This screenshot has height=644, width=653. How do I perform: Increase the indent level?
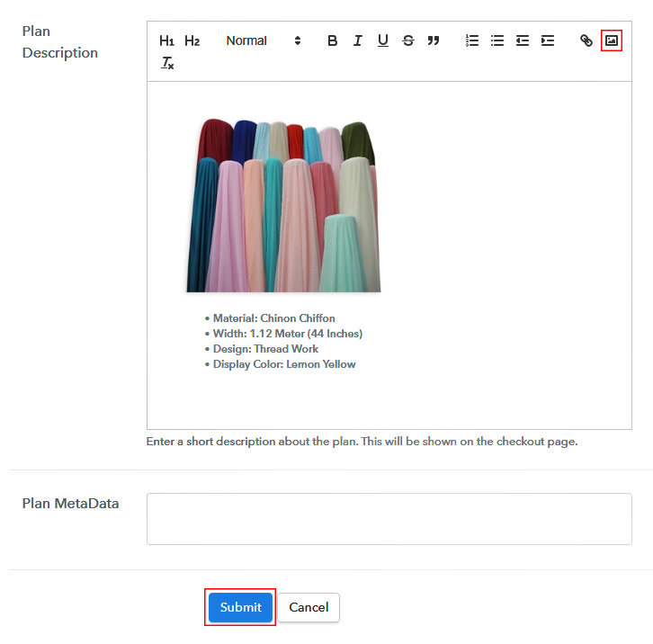coord(548,40)
